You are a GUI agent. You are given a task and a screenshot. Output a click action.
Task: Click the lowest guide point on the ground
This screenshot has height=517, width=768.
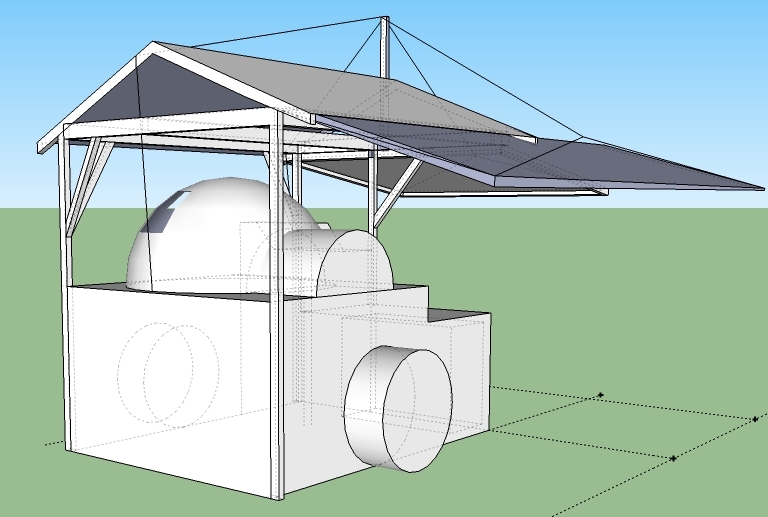click(674, 459)
